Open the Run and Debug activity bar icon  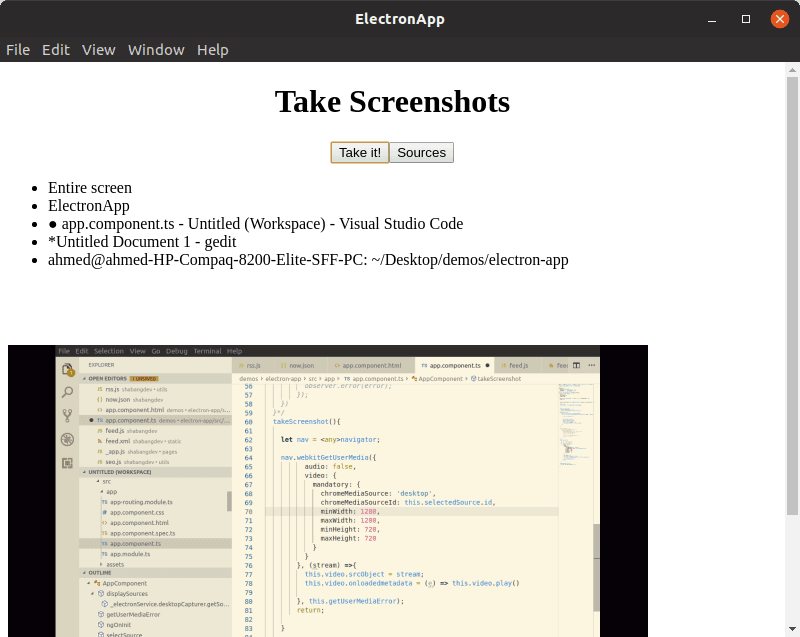click(65, 438)
